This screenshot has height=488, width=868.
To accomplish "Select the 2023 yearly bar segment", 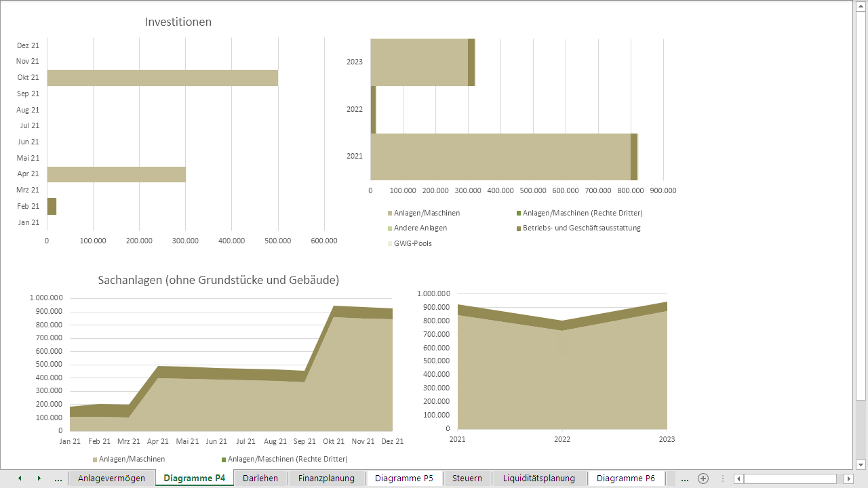I will coord(419,62).
